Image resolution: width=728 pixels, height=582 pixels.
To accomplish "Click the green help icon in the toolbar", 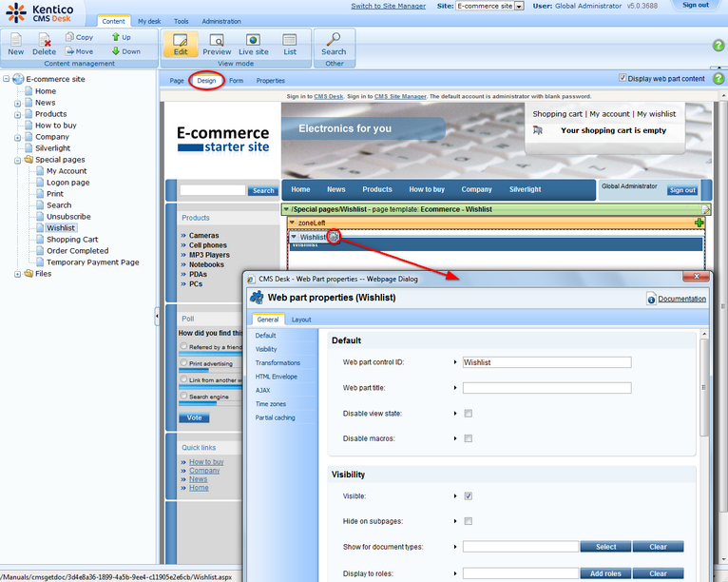I will 718,46.
